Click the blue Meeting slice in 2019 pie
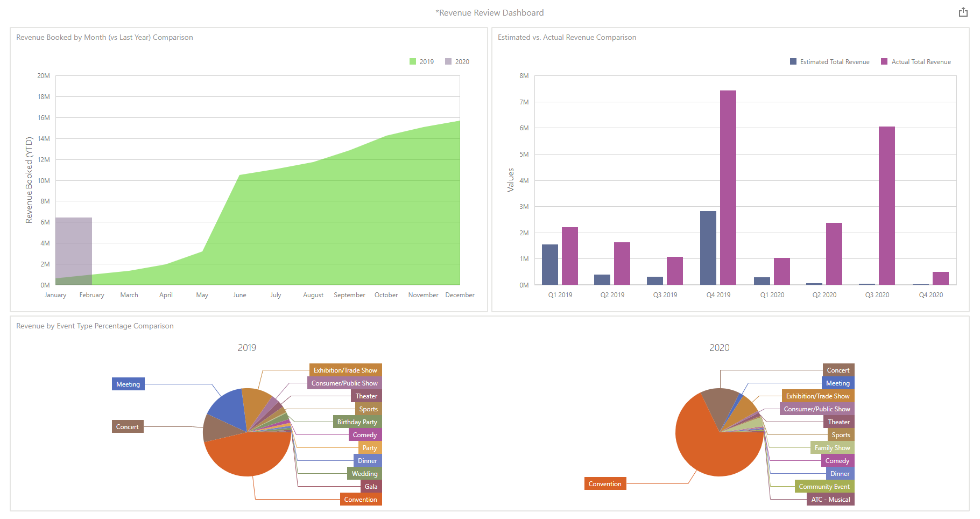This screenshot has width=980, height=519. pos(229,409)
